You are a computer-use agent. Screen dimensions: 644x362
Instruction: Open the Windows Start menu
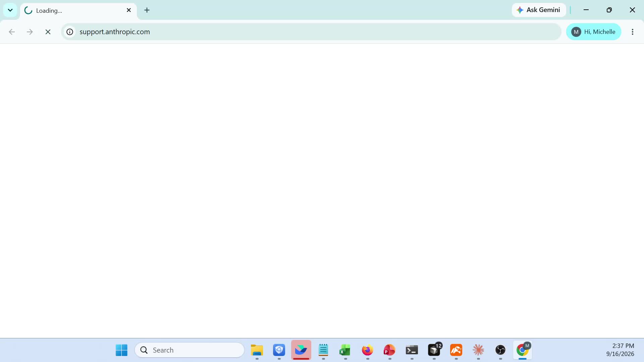point(121,350)
